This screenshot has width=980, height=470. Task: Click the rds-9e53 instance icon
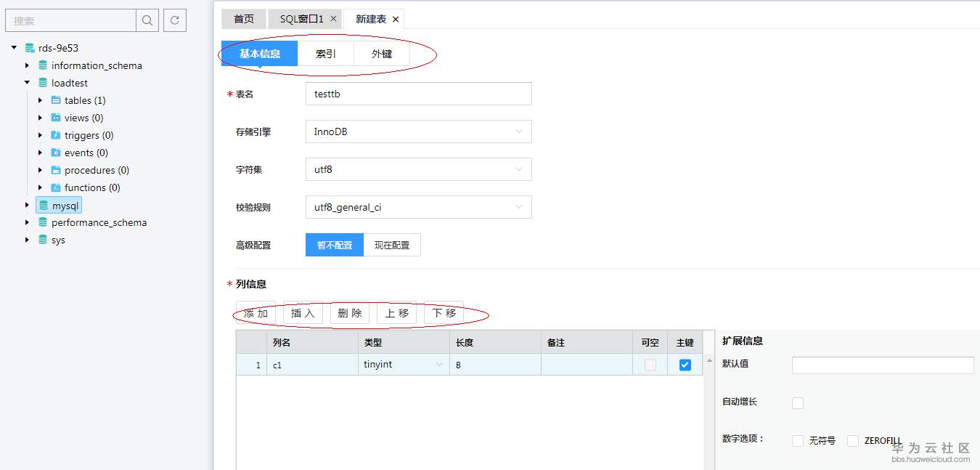point(30,48)
